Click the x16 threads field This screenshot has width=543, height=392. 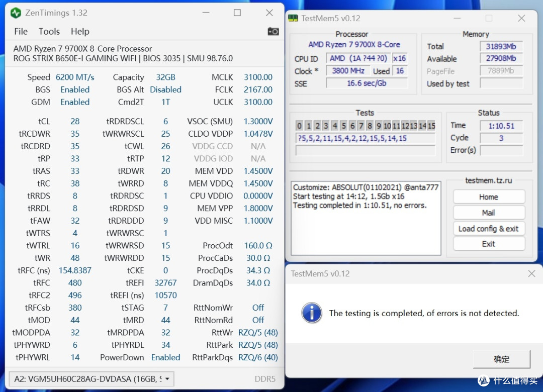click(400, 58)
